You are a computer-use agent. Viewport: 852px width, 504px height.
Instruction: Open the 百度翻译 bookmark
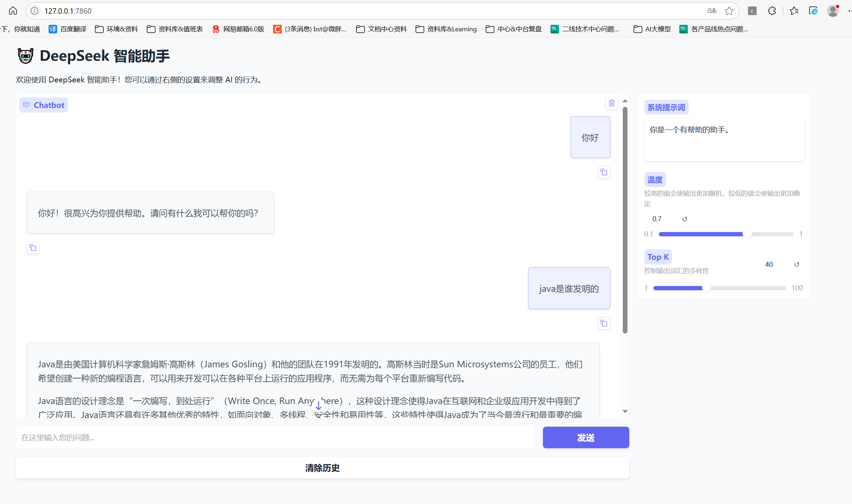(x=68, y=29)
